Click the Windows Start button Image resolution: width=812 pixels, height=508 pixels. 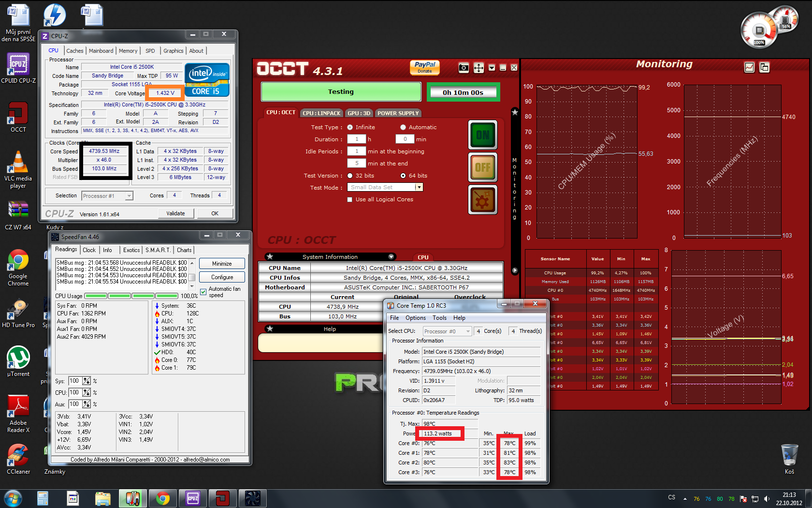coord(13,498)
